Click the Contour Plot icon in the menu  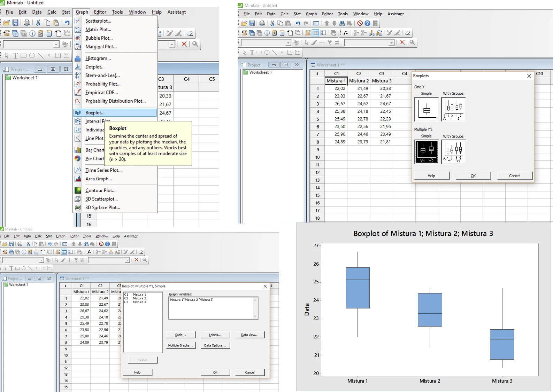pos(78,190)
